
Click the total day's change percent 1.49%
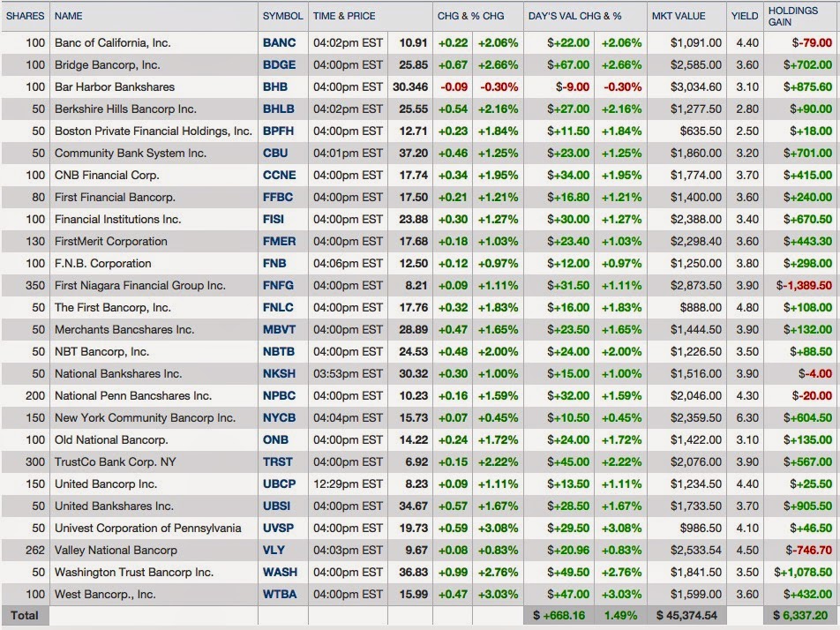[620, 616]
